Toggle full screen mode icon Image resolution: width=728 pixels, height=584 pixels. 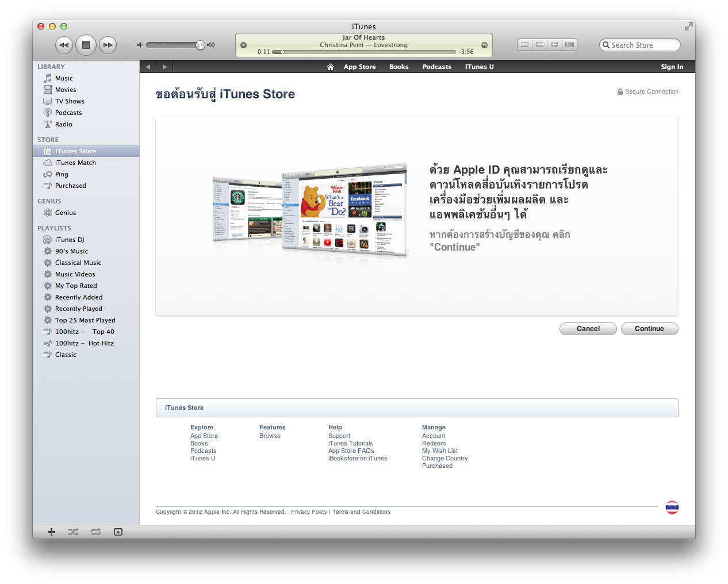(x=688, y=26)
